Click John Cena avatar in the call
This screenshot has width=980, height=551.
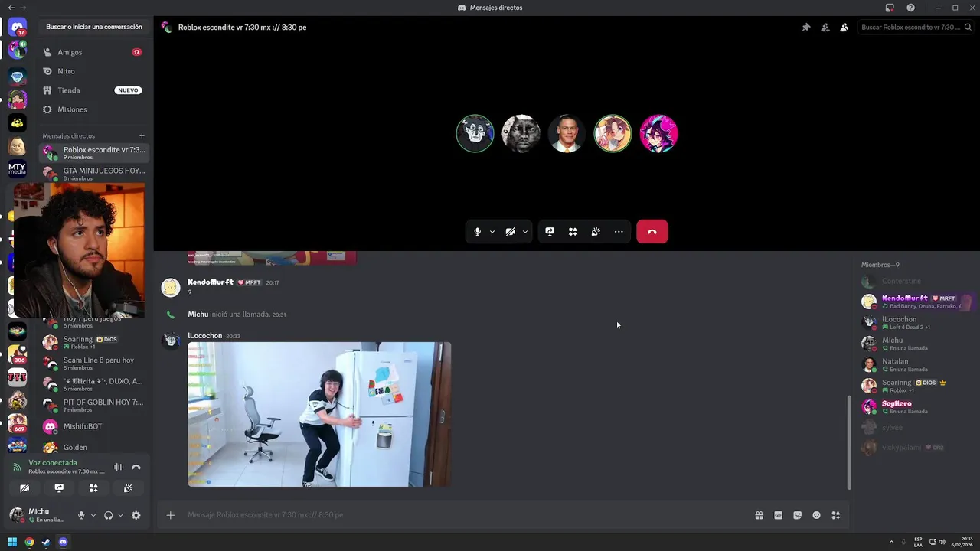coord(567,134)
